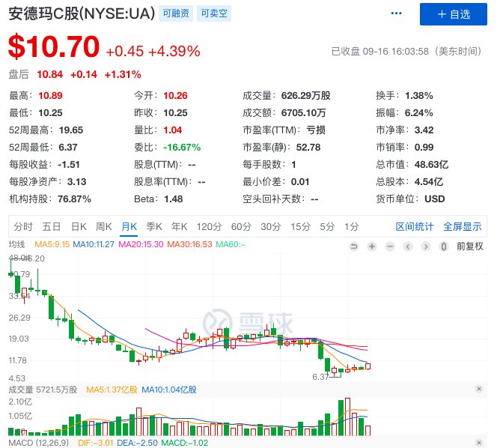This screenshot has width=503, height=448.
Task: Click the volume MA10:1.04亿股 label
Action: point(169,390)
